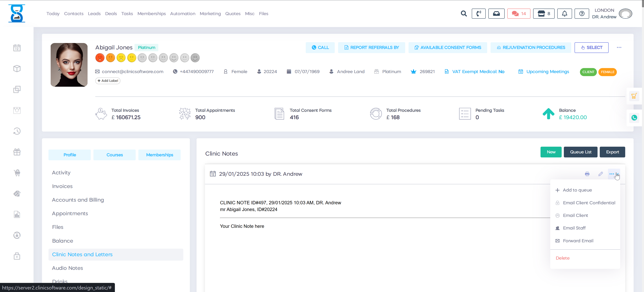Open the help question mark icon
644x292 pixels.
click(x=582, y=13)
